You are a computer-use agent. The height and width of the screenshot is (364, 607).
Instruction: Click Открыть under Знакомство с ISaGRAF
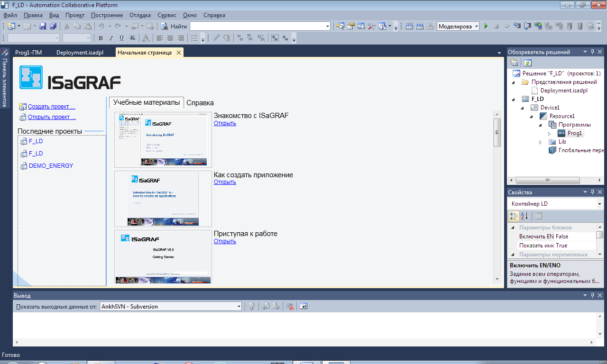point(225,123)
